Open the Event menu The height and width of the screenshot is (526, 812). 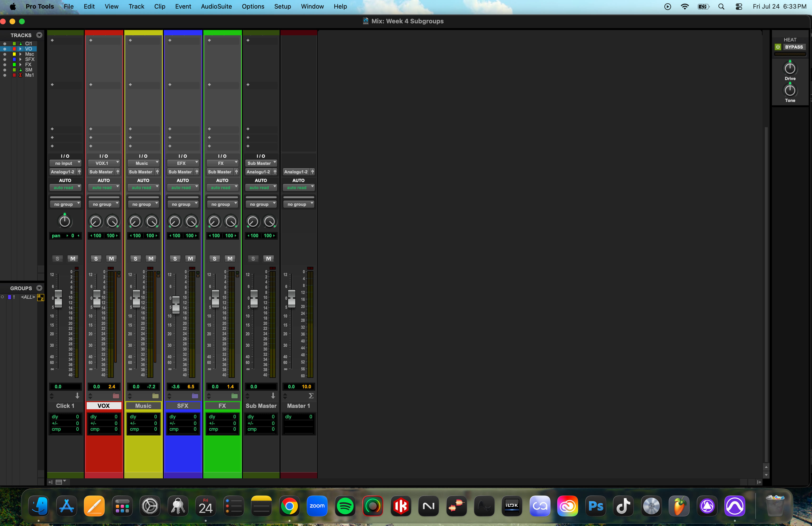183,6
